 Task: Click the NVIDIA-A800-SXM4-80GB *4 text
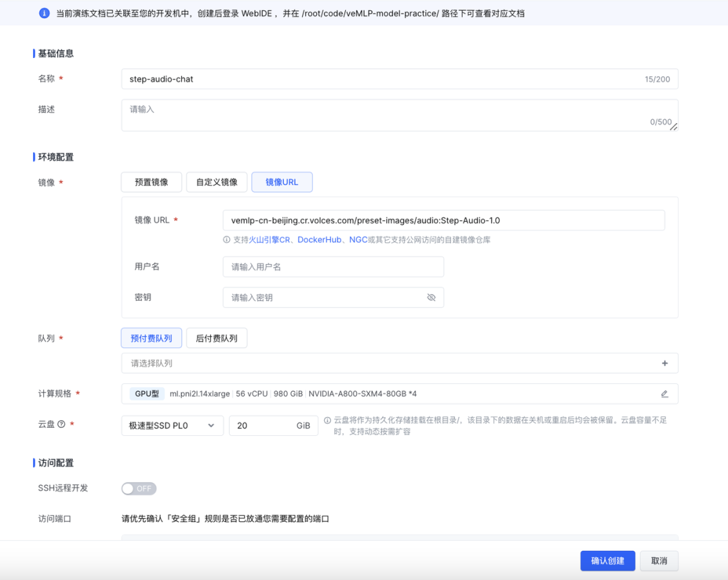point(363,394)
